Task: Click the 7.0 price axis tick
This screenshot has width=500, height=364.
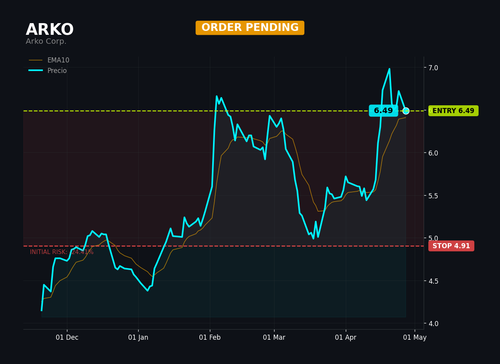Action: 433,68
